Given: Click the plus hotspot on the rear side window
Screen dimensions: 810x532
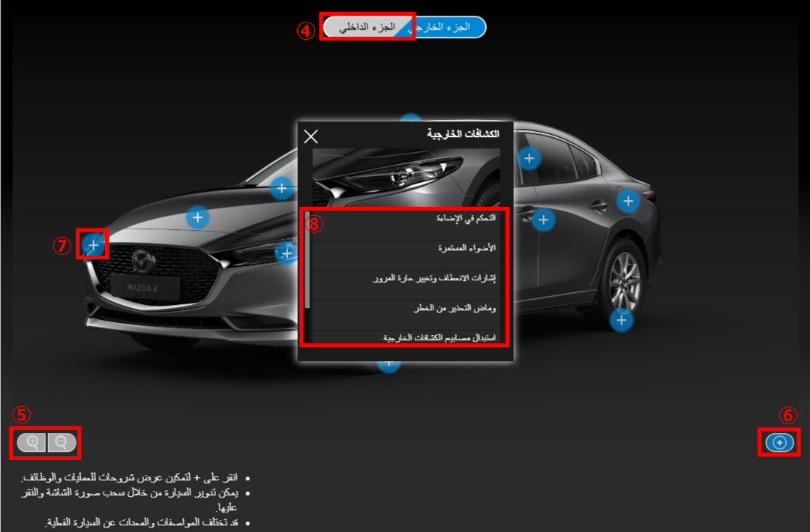Looking at the screenshot, I should (x=529, y=158).
